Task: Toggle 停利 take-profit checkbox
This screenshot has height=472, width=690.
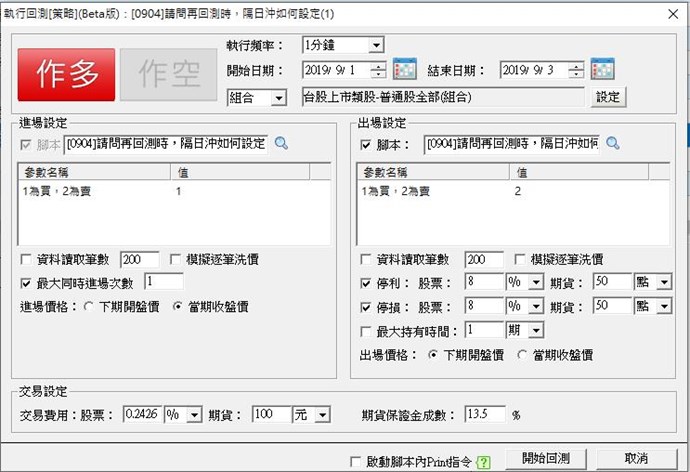Action: (x=365, y=283)
